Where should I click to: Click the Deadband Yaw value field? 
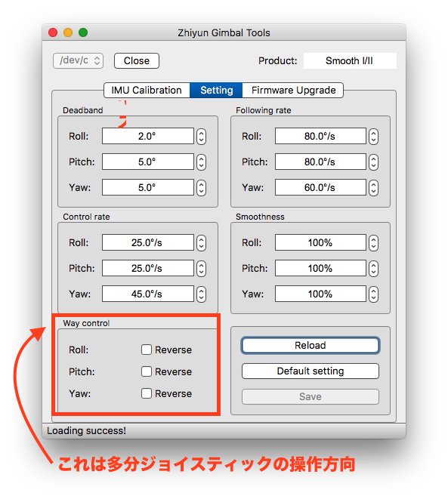pyautogui.click(x=148, y=187)
